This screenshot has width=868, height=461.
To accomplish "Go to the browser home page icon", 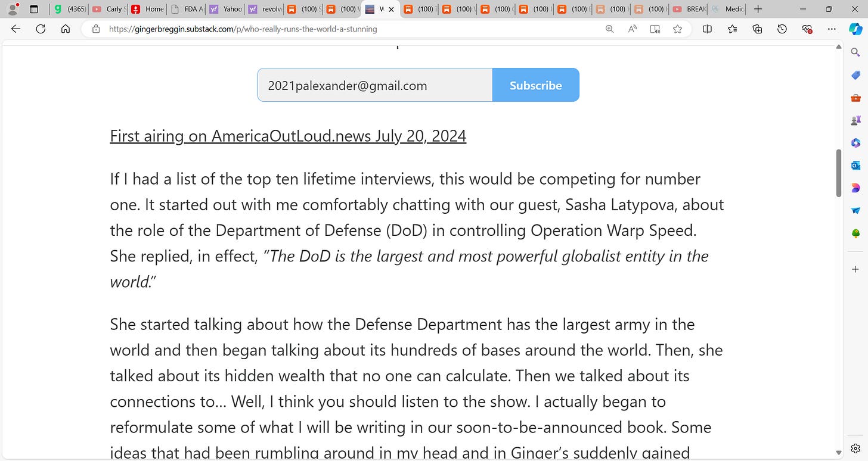I will (66, 29).
